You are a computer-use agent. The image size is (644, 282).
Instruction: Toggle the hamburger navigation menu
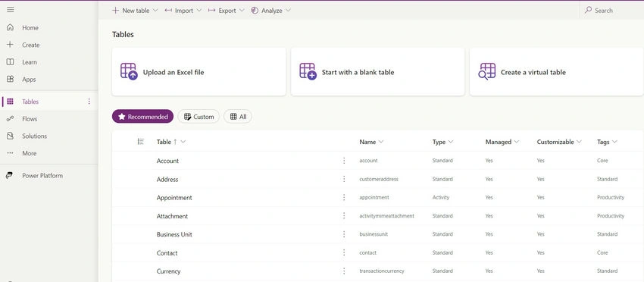[11, 10]
